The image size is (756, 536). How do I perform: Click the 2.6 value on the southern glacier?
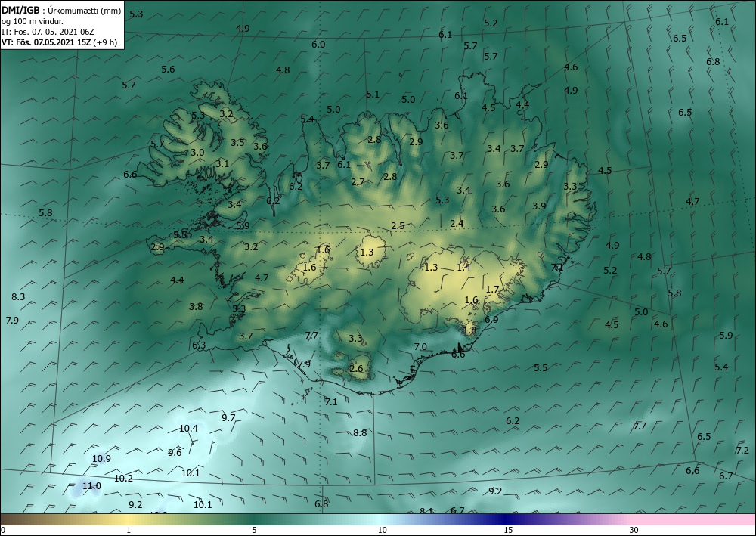point(356,369)
